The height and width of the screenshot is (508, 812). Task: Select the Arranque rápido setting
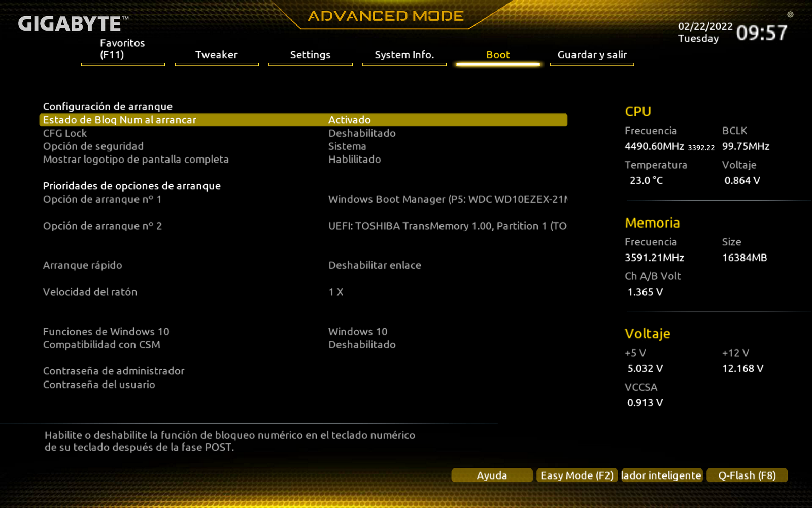pyautogui.click(x=83, y=265)
